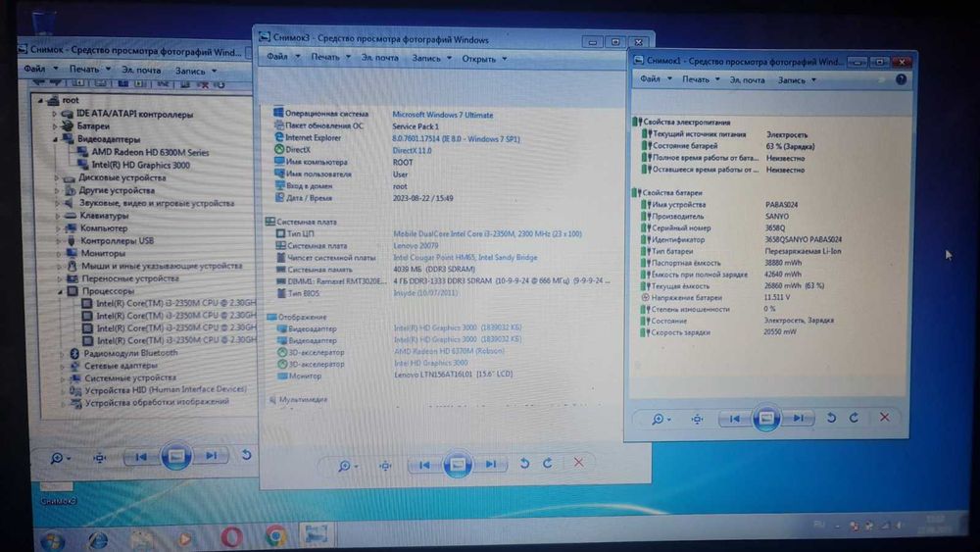The height and width of the screenshot is (552, 980).
Task: Open the Windows Start menu
Action: [53, 539]
